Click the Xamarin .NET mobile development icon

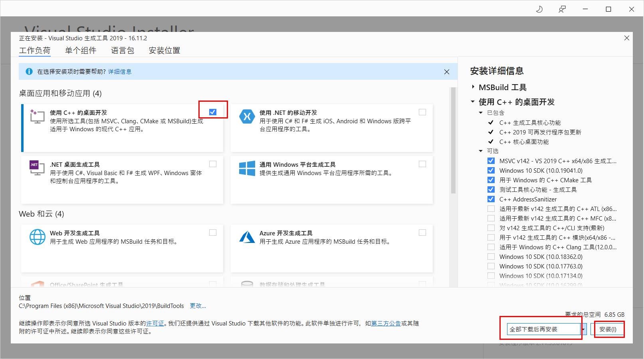[x=247, y=116]
